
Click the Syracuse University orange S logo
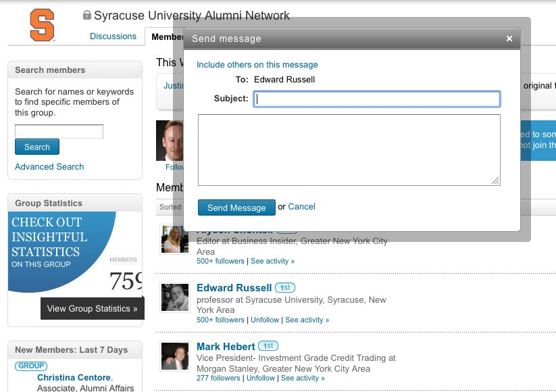tap(43, 25)
